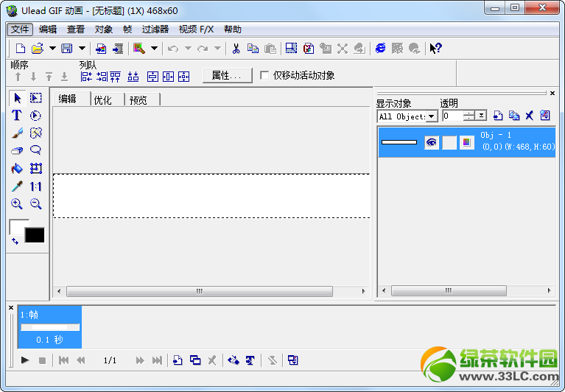Viewport: 565px width, 392px height.
Task: Select the Fill bucket tool
Action: point(17,168)
